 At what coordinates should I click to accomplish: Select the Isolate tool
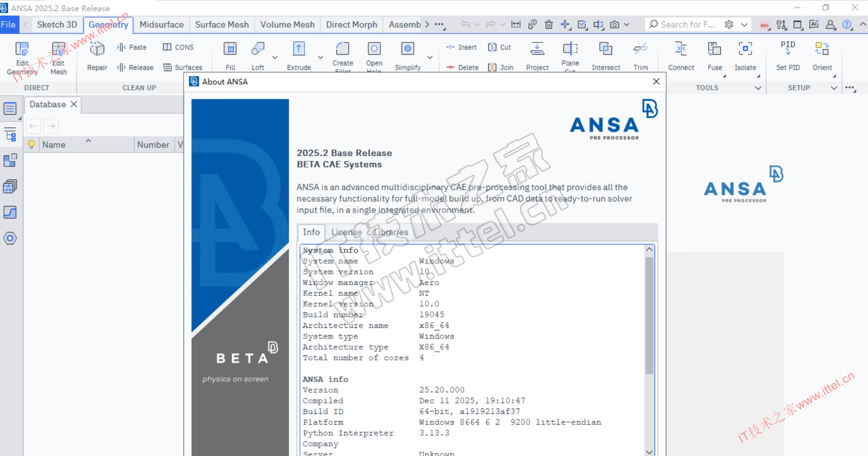(x=745, y=49)
